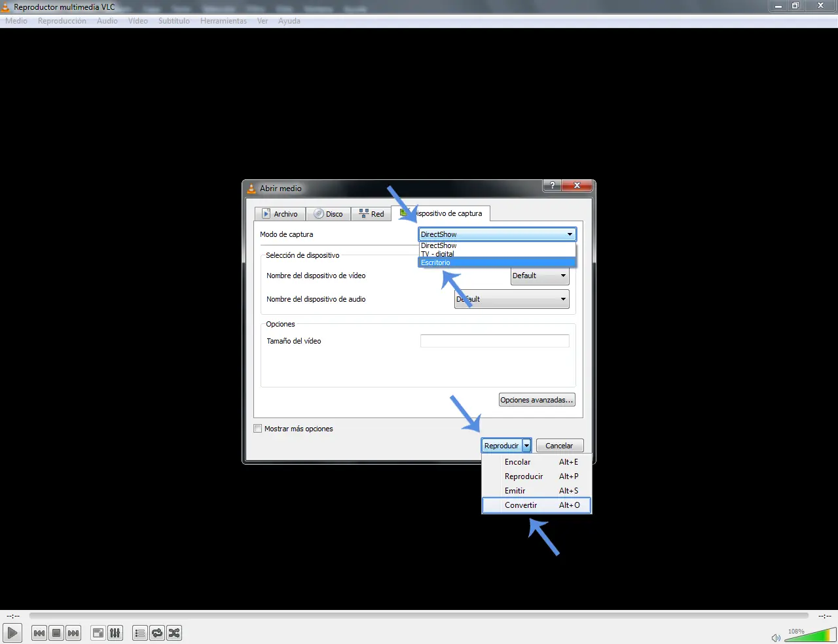This screenshot has width=838, height=644.
Task: Open Opciones avanzadas button
Action: point(537,400)
